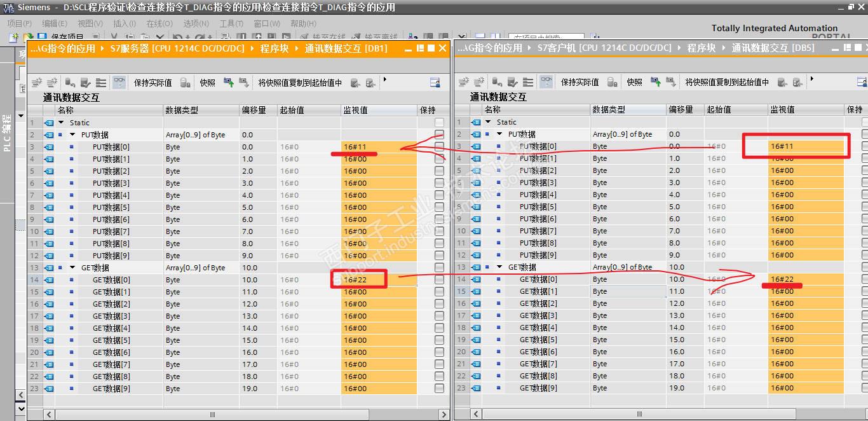Image resolution: width=868 pixels, height=421 pixels.
Task: Click the snapshot camera icon with grey arrow in DB5
Action: [670, 82]
